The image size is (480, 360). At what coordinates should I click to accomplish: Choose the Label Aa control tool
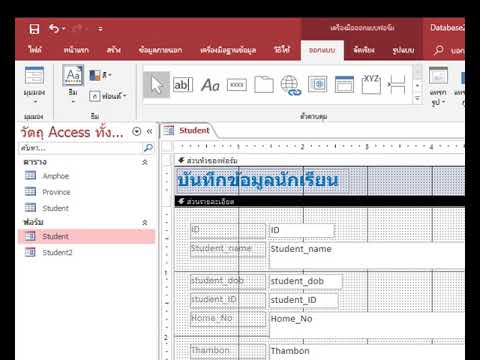pyautogui.click(x=210, y=85)
